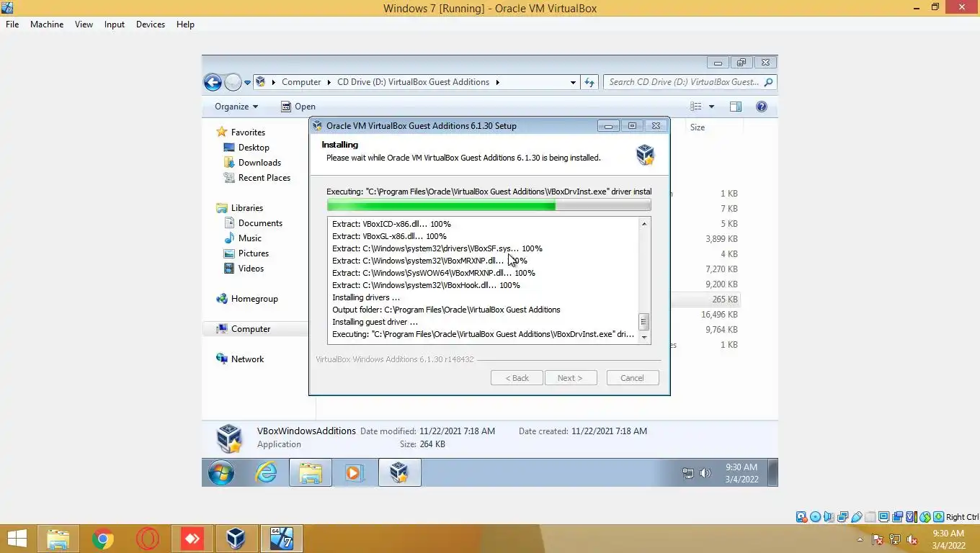Click the Cancel button in setup dialog
Viewport: 980px width, 553px height.
pyautogui.click(x=632, y=378)
